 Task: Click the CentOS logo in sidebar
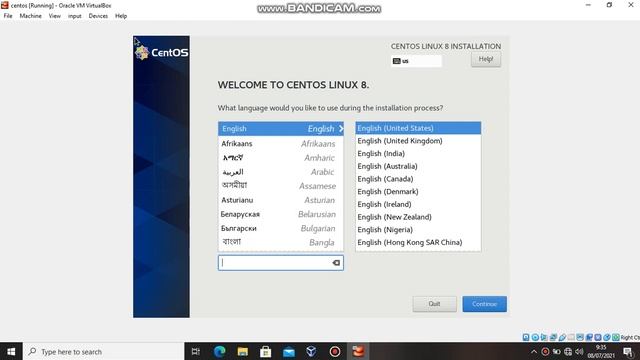[162, 53]
